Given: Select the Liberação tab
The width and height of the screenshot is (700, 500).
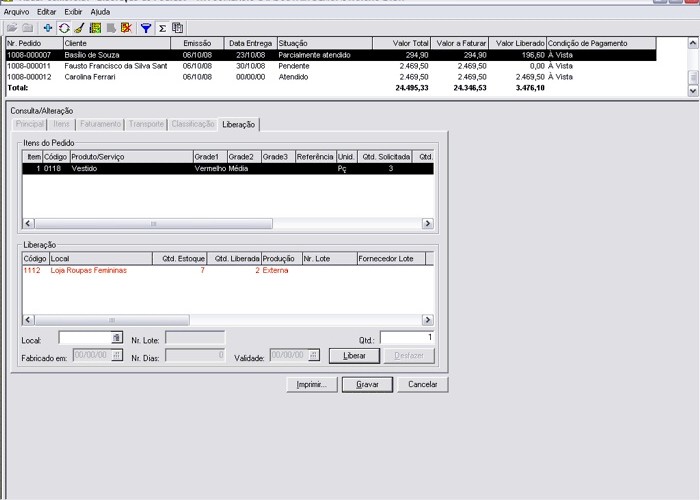Looking at the screenshot, I should click(x=239, y=124).
